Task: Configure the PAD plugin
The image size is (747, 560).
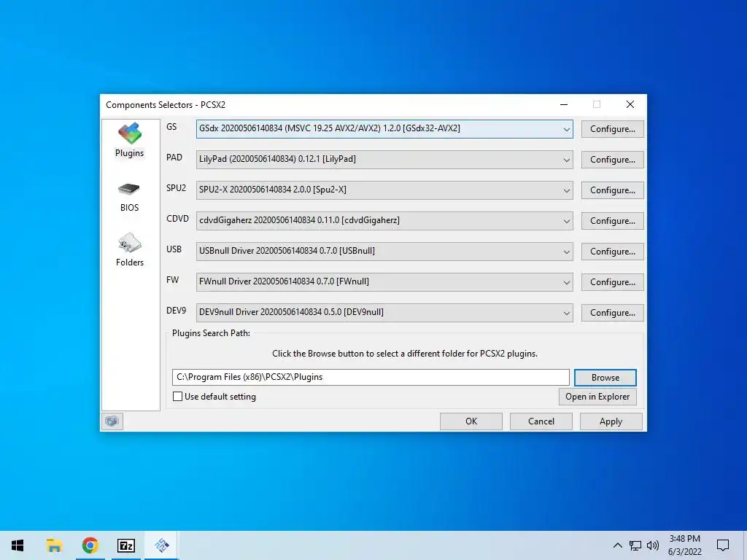Action: pyautogui.click(x=612, y=160)
